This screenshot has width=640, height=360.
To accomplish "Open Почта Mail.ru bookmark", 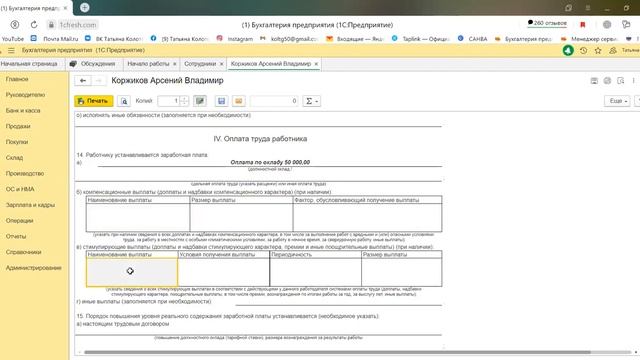I will pyautogui.click(x=55, y=39).
